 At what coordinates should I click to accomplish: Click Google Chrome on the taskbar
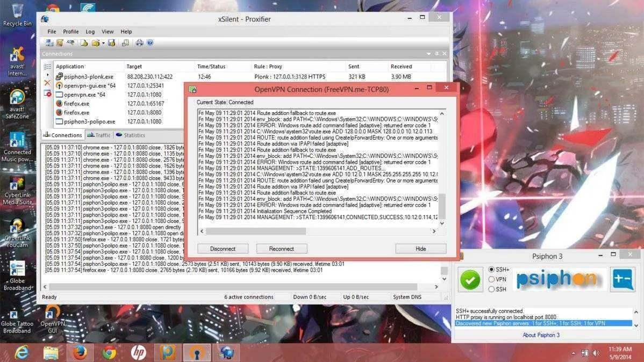coord(109,352)
